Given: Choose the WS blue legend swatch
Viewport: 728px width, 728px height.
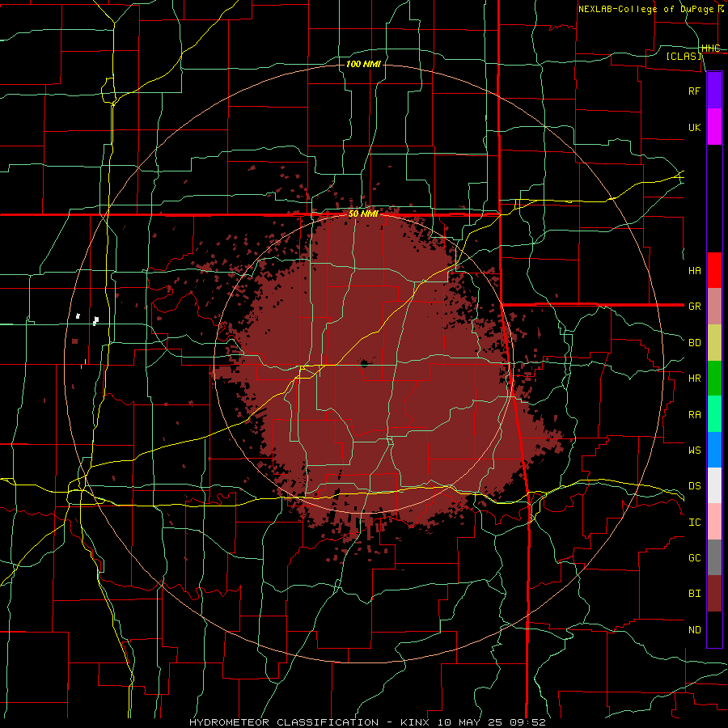Looking at the screenshot, I should pos(714,450).
